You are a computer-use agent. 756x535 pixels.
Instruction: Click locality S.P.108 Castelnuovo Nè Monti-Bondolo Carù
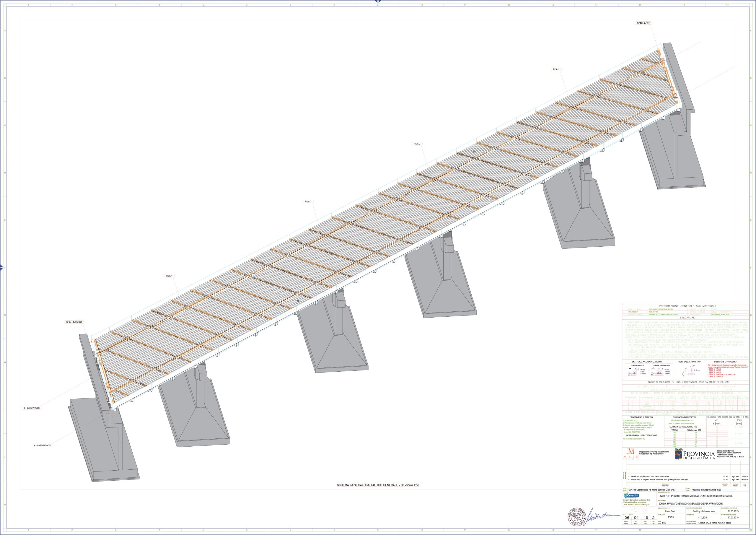click(x=652, y=490)
